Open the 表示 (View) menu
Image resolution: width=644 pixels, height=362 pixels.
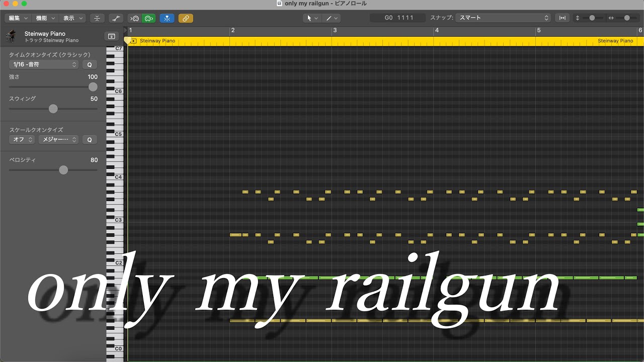[x=72, y=18]
